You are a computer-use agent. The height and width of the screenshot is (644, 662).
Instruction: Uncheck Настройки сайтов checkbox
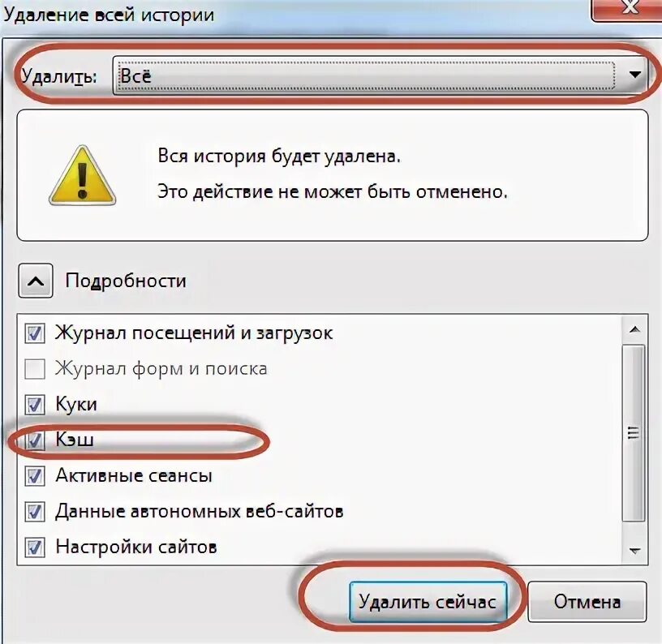(35, 547)
